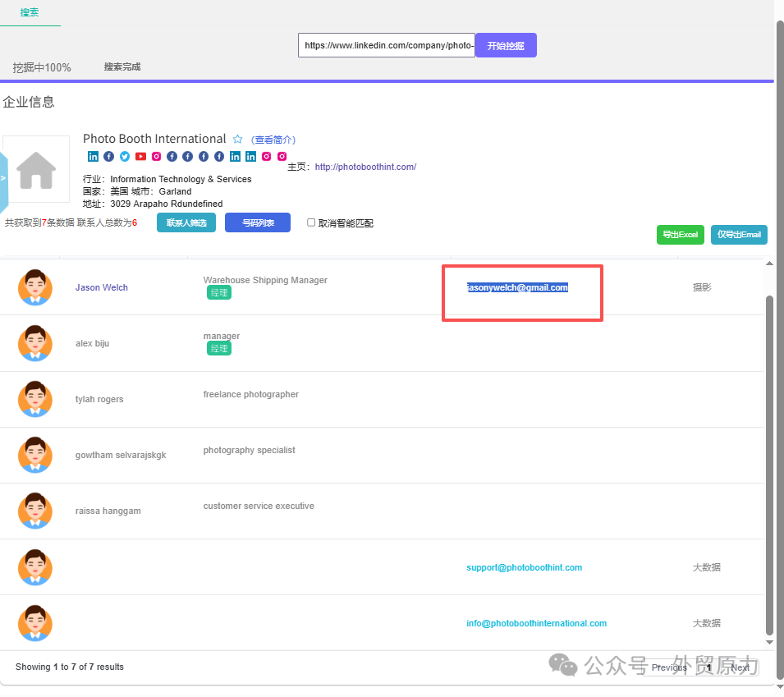Switch to the 搜索 tab
The image size is (784, 697).
point(30,13)
